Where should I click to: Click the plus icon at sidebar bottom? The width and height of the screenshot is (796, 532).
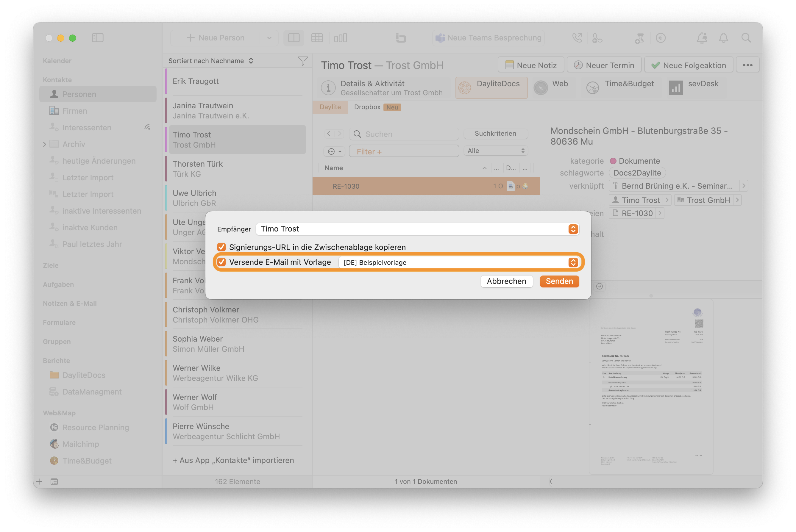point(39,481)
